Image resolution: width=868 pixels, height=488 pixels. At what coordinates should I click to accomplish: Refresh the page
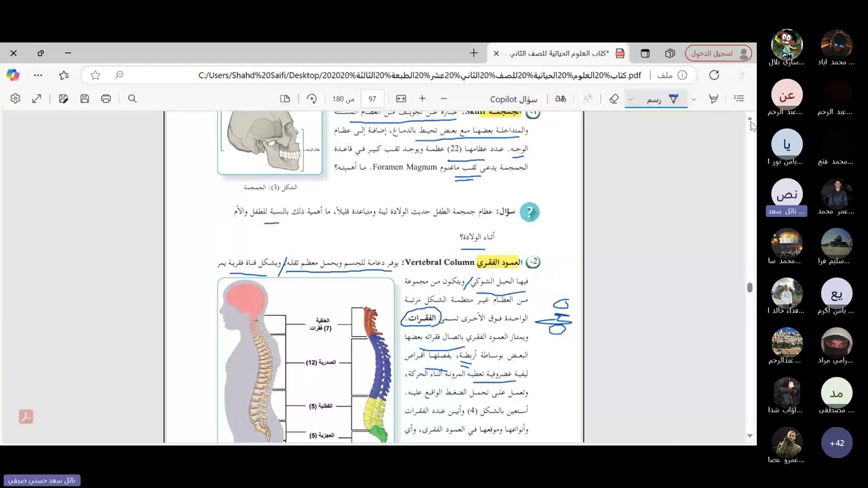pyautogui.click(x=714, y=75)
